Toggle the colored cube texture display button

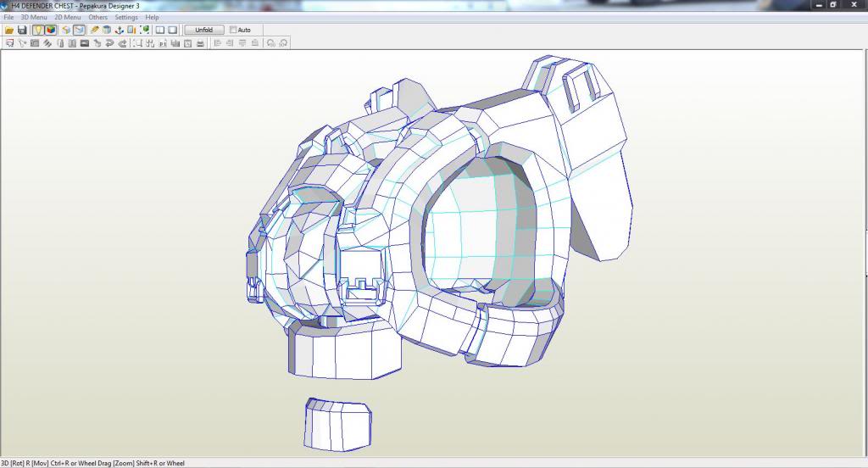pyautogui.click(x=50, y=30)
